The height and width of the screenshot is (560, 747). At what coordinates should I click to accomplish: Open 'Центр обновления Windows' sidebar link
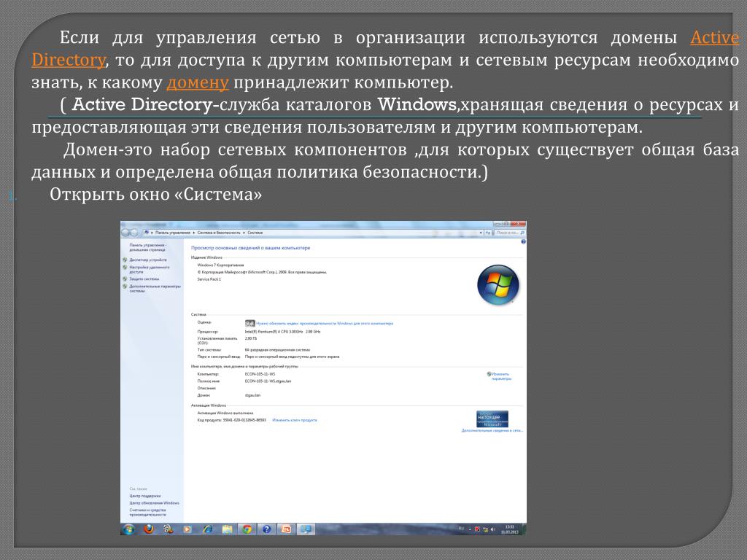click(x=155, y=503)
